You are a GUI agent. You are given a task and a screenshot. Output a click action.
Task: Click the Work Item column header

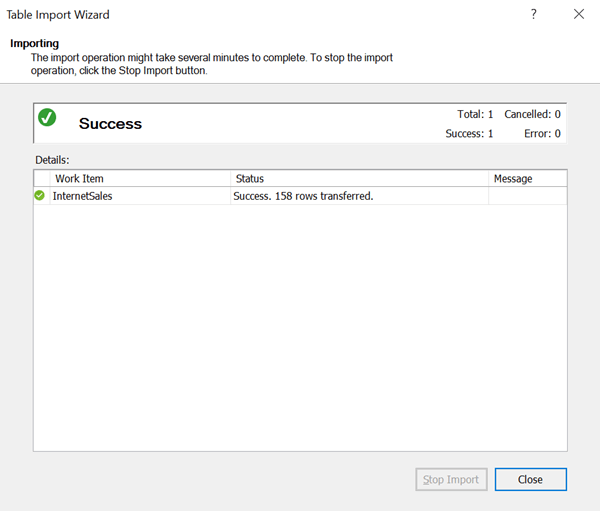[140, 178]
